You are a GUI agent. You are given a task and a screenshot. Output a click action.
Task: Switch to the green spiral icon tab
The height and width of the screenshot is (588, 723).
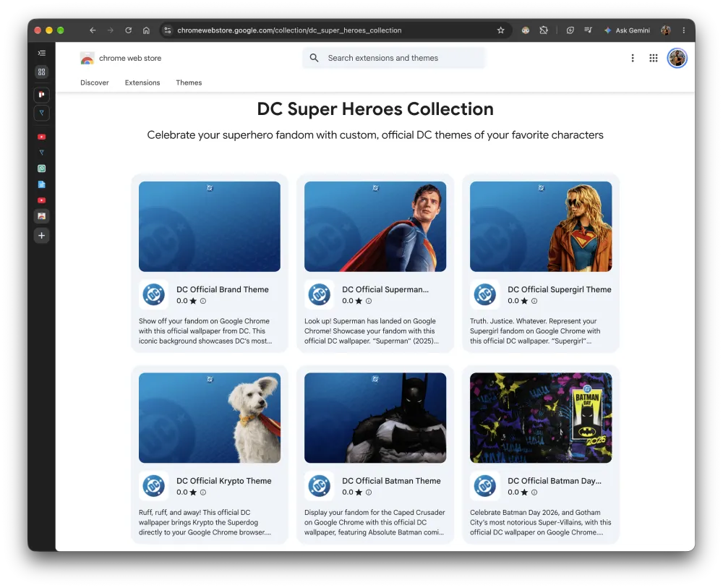click(41, 169)
